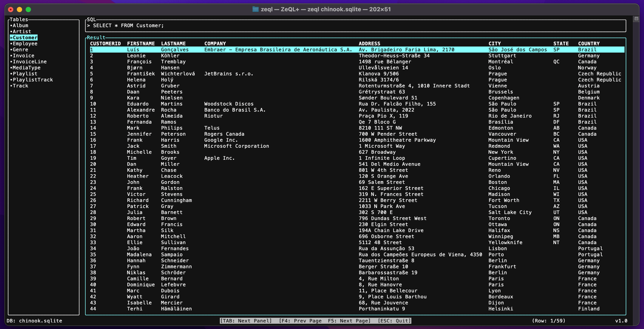Click the country cell Finland

pos(589,309)
